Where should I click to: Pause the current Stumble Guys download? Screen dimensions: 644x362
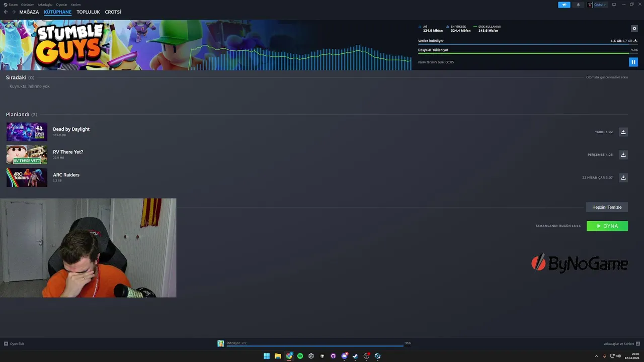(x=633, y=62)
